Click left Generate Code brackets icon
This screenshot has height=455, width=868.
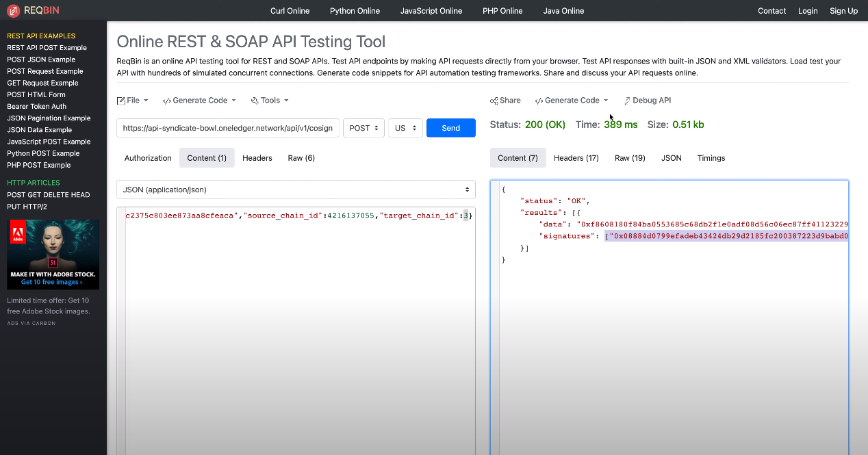[166, 101]
